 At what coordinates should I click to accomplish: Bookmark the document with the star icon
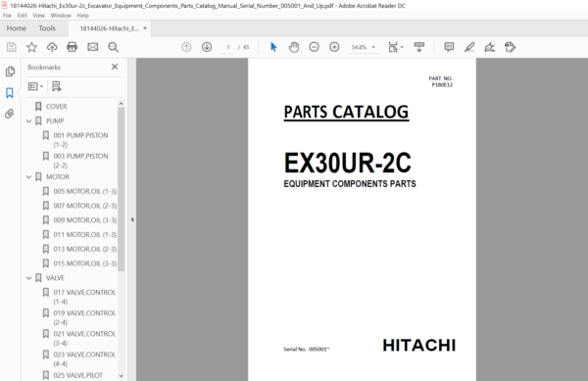click(x=31, y=47)
